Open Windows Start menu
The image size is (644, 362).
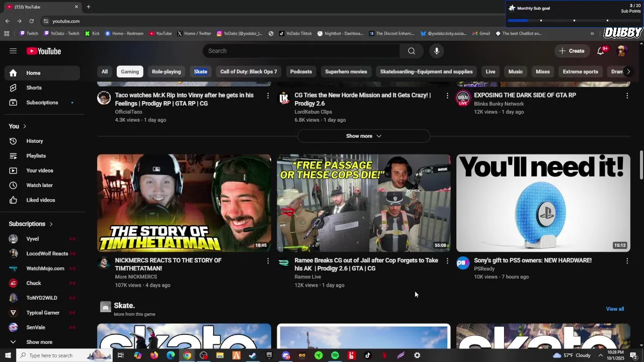click(x=8, y=355)
